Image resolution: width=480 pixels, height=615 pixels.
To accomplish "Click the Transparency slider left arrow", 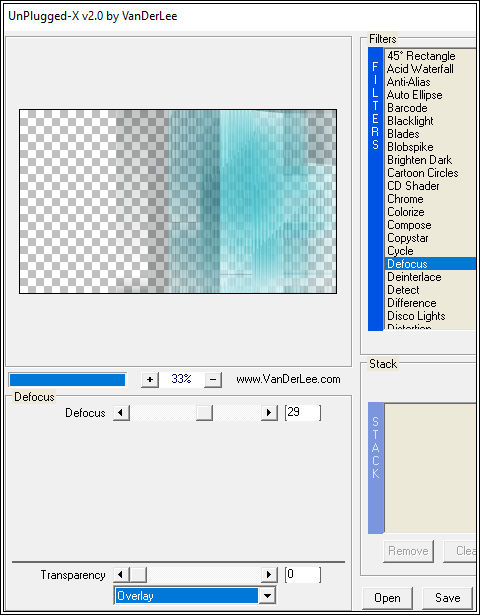I will coord(121,575).
